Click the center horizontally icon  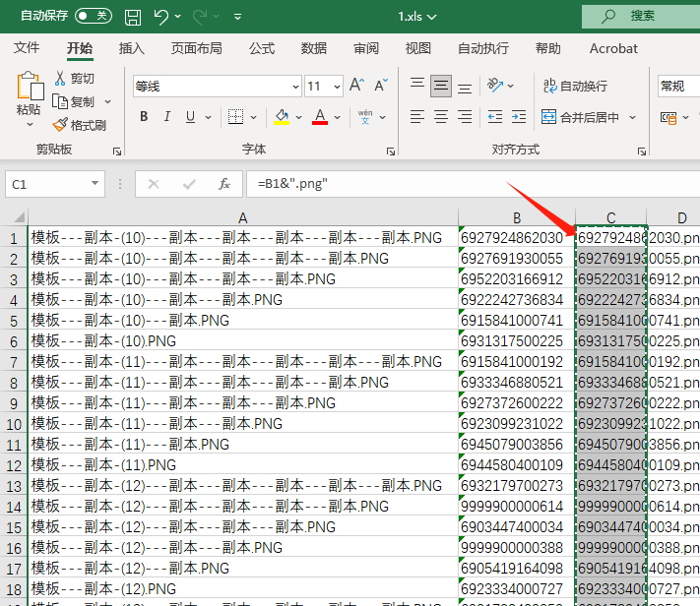(441, 117)
